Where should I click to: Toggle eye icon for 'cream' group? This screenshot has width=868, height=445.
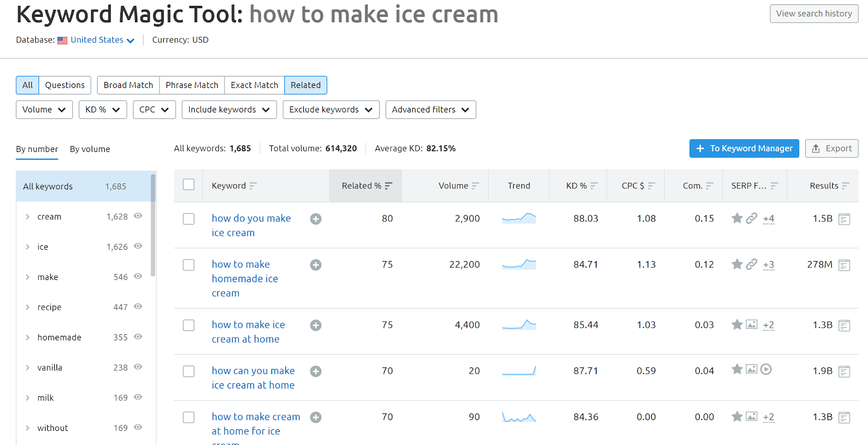coord(138,216)
